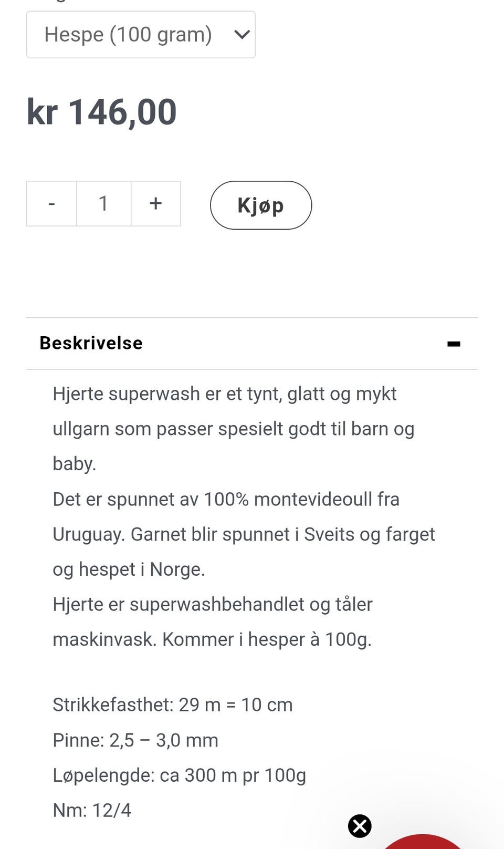
Task: Click the '100% montevideoull fra' text line
Action: pyautogui.click(x=226, y=499)
